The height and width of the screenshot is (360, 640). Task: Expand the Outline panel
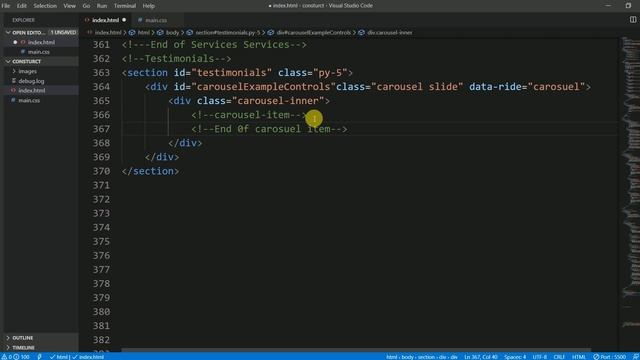click(22, 338)
